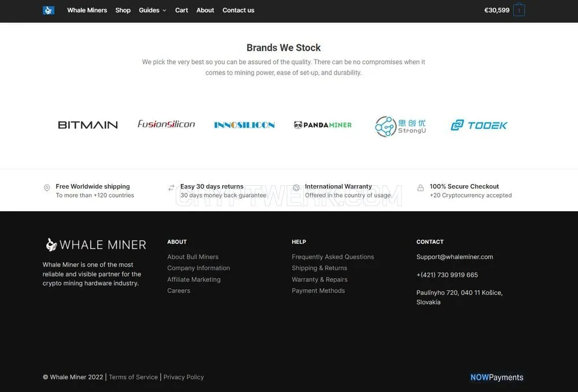
Task: Click Easy 30 days returns text
Action: (x=212, y=186)
